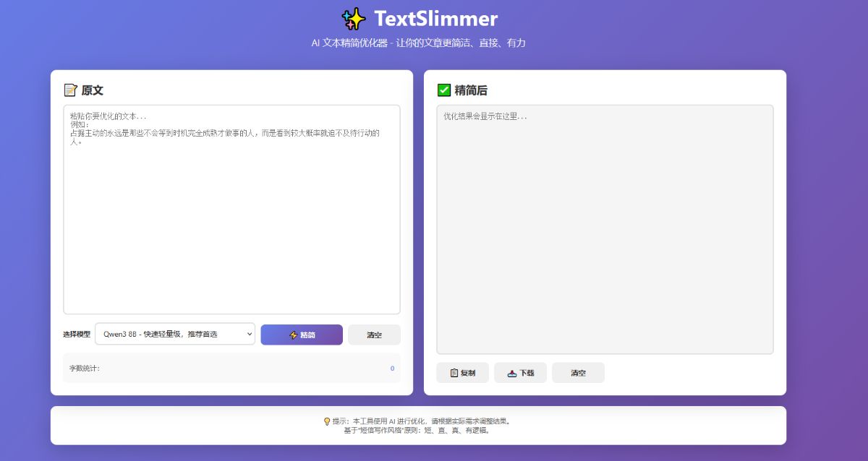
Task: Click the 字数统计 character counter value
Action: 391,369
